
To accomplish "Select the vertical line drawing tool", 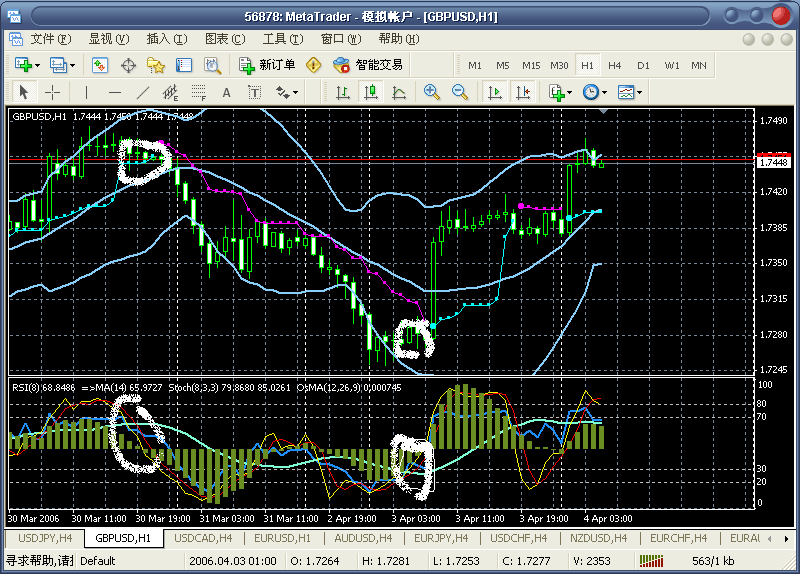I will tap(86, 92).
